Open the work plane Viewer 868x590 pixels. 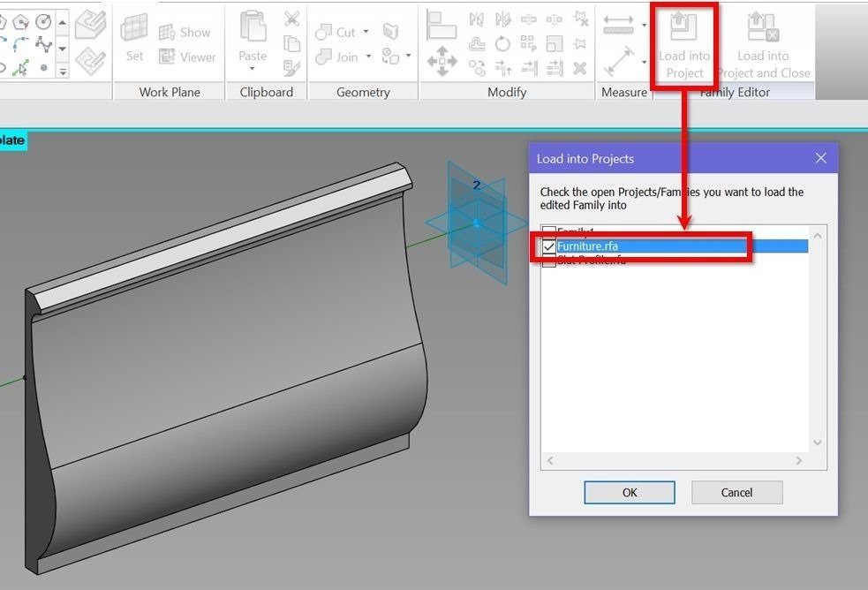click(x=187, y=57)
